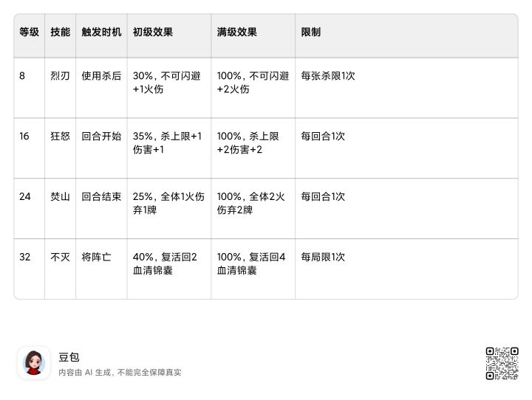The image size is (532, 400).
Task: Select the 等级 column header
Action: click(29, 32)
